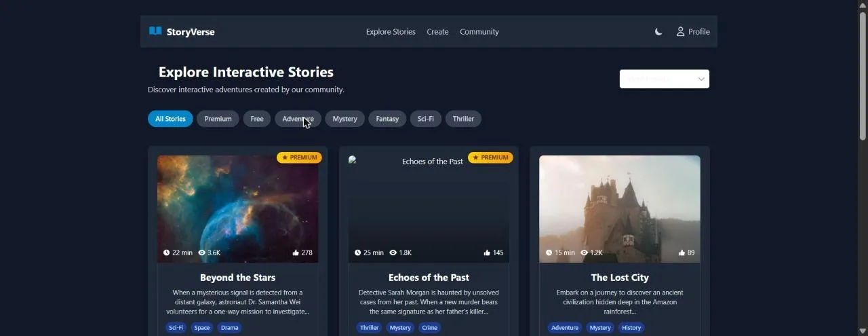868x336 pixels.
Task: Click the Beyond the Stars description text
Action: tap(237, 302)
